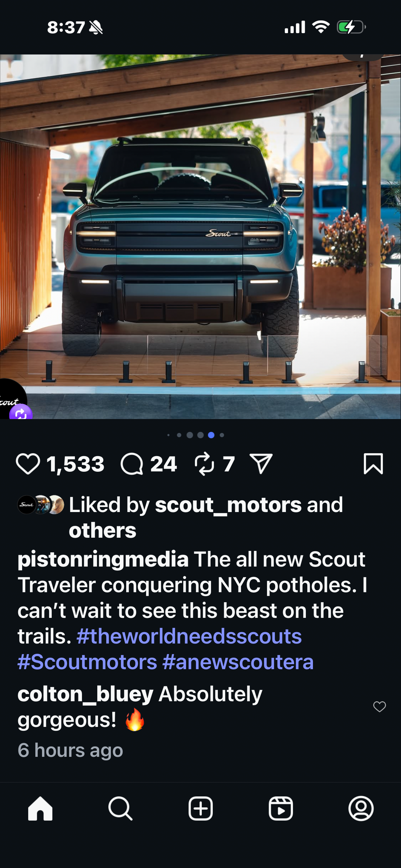401x868 pixels.
Task: Open the #Scoutmotors hashtag
Action: (x=87, y=662)
